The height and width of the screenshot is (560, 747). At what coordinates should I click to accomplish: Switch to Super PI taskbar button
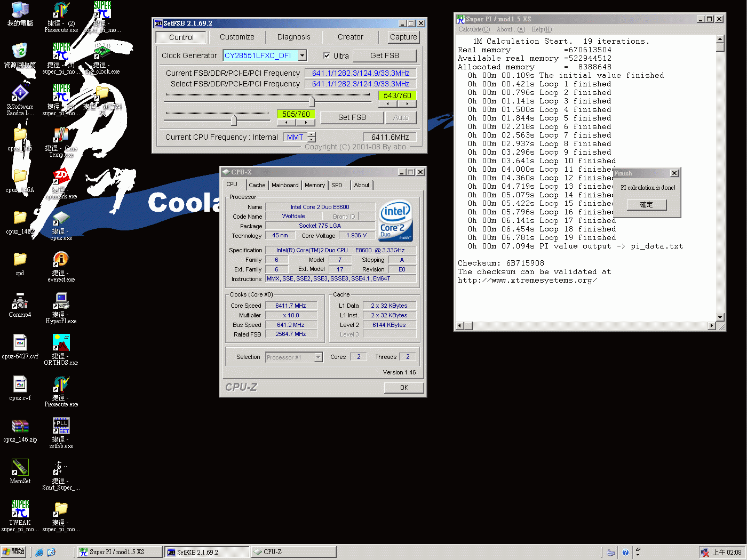click(x=120, y=552)
